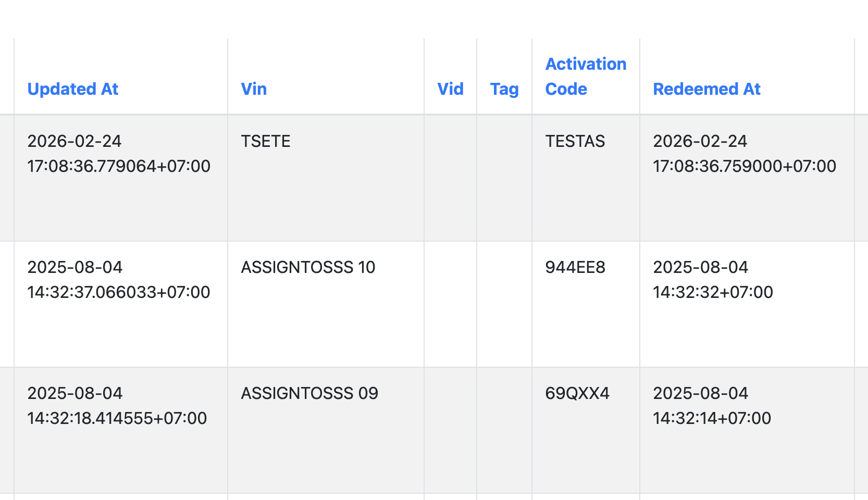Click the Vin column header
The width and height of the screenshot is (868, 500).
(254, 89)
